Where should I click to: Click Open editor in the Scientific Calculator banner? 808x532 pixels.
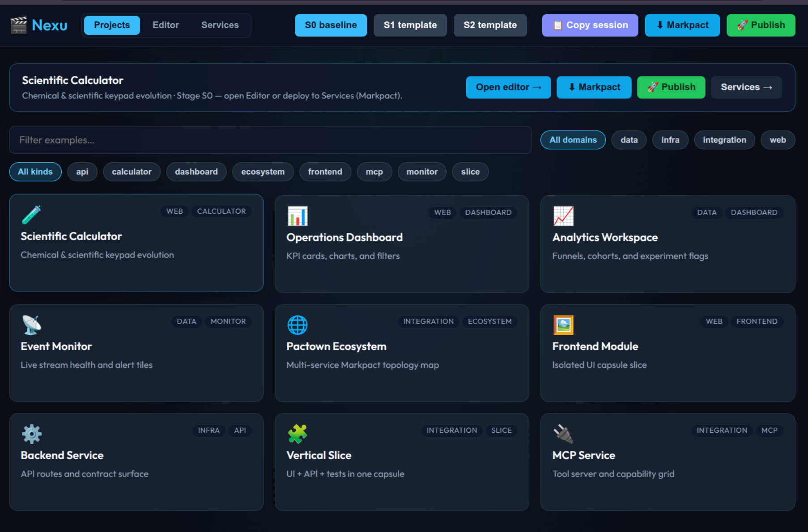click(508, 87)
